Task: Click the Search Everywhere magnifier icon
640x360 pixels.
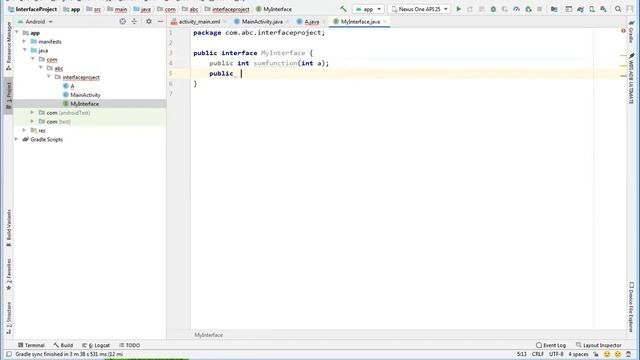Action: pyautogui.click(x=618, y=9)
